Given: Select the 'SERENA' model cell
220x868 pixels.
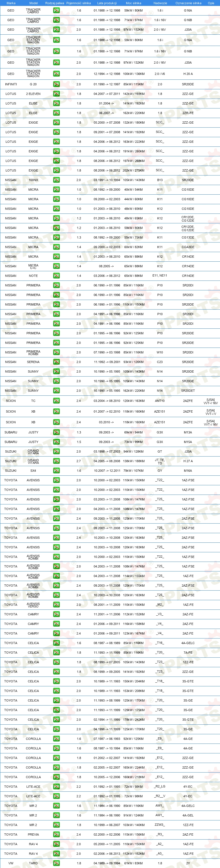Looking at the screenshot, I should tap(33, 362).
